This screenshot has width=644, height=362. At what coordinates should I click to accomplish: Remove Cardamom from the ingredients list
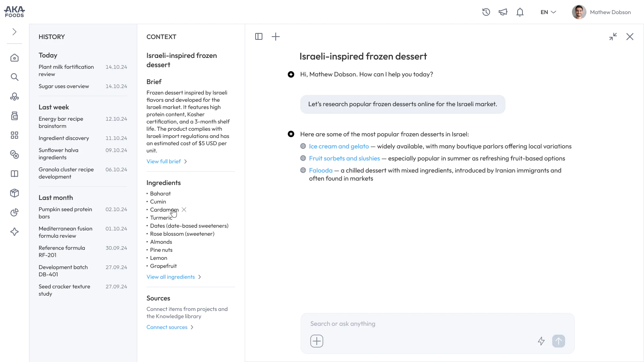pyautogui.click(x=184, y=210)
